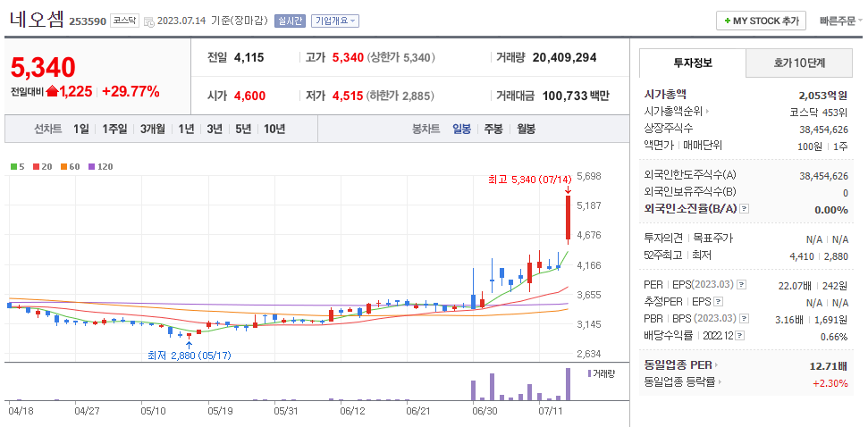868x427 pixels.
Task: Click the 5,698 price axis label
Action: pyautogui.click(x=589, y=177)
